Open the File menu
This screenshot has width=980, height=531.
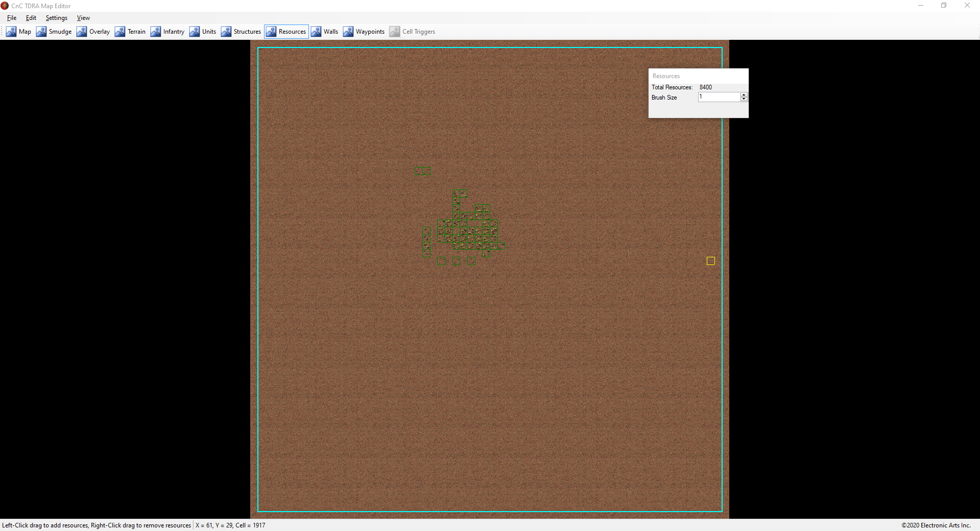point(12,18)
